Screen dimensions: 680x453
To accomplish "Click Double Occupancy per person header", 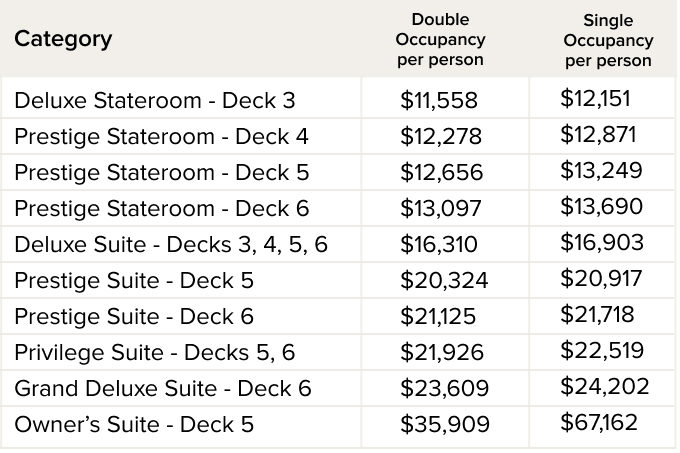I will [440, 40].
